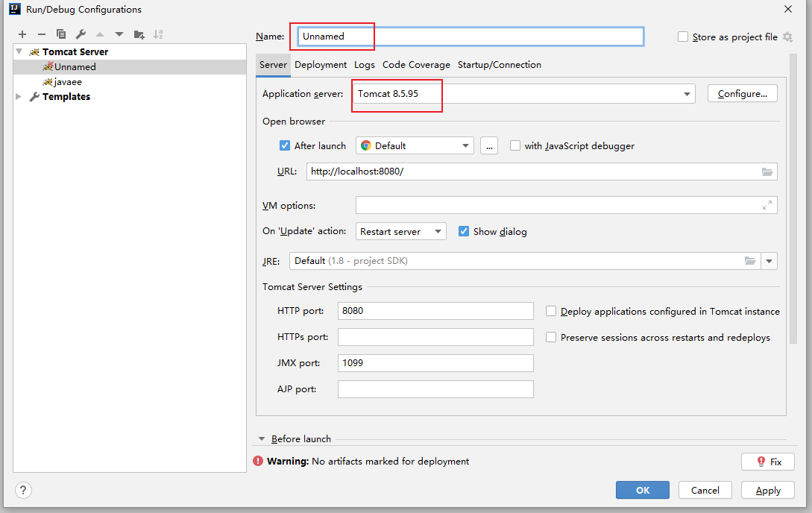This screenshot has height=513, width=812.
Task: Click browser ellipsis button
Action: (x=489, y=145)
